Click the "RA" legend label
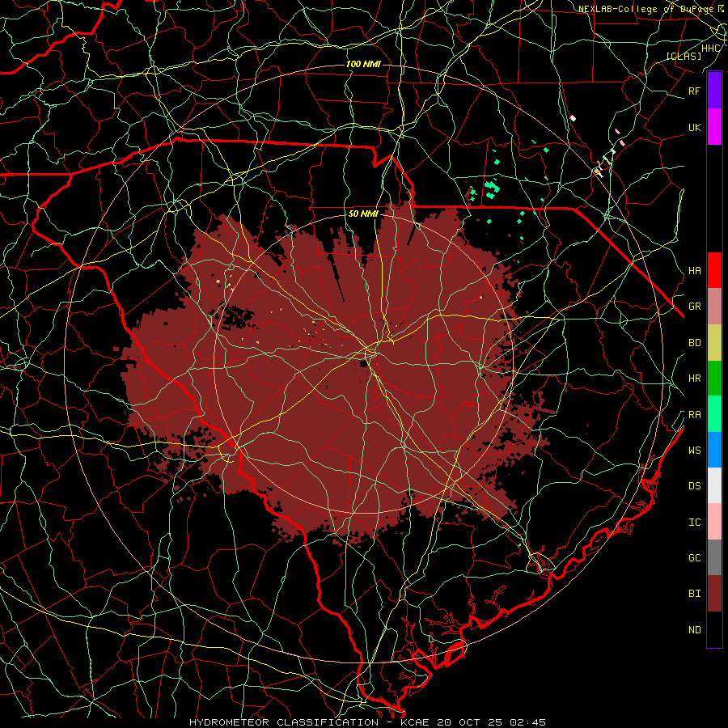 pyautogui.click(x=694, y=415)
